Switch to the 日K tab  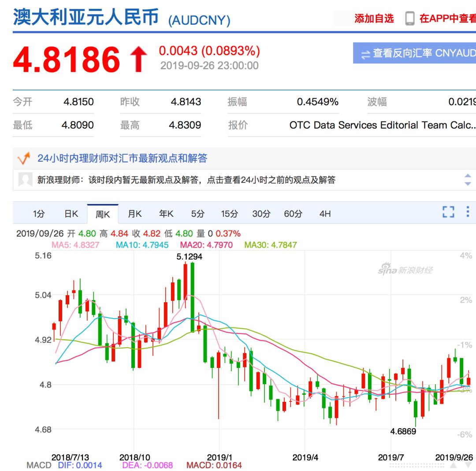(71, 213)
